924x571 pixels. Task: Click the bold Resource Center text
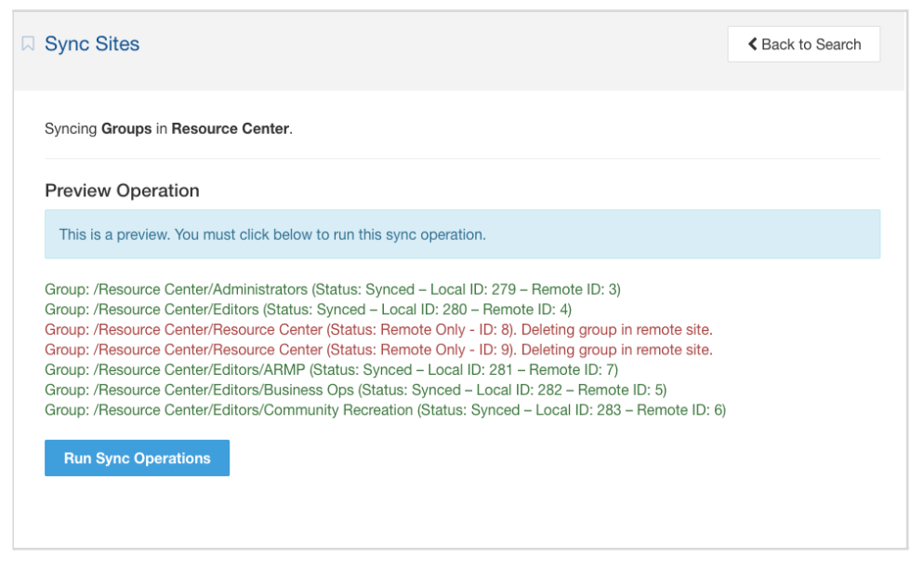pos(230,128)
